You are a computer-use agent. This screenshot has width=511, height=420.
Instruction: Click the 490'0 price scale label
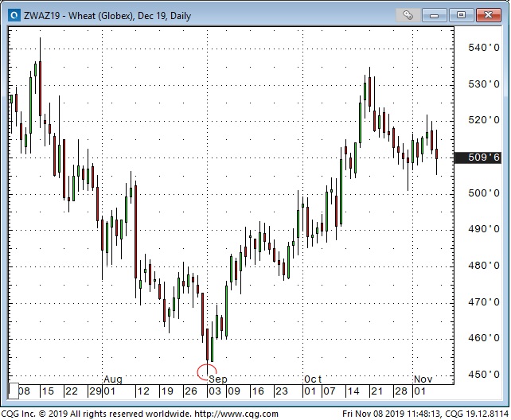484,229
